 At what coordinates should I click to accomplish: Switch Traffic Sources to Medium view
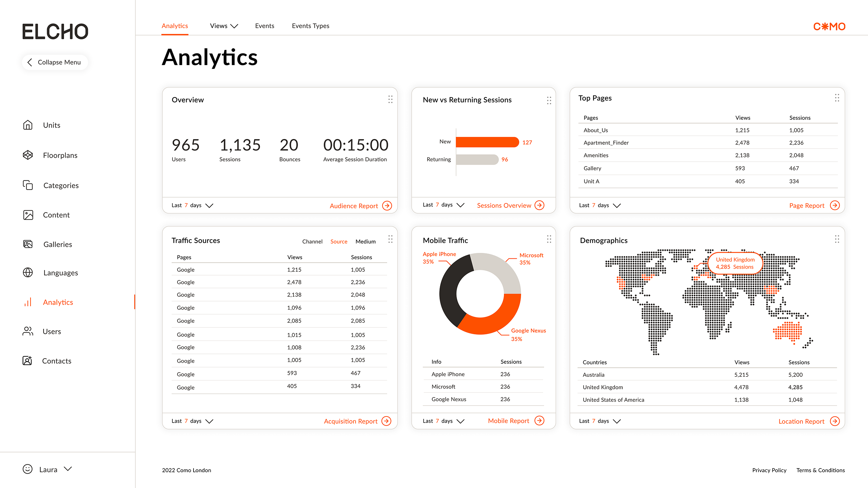[365, 242]
